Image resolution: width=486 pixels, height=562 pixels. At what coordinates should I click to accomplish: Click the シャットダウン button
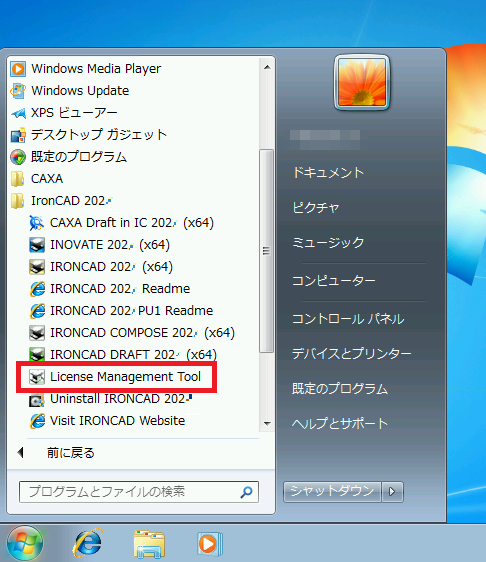click(332, 491)
